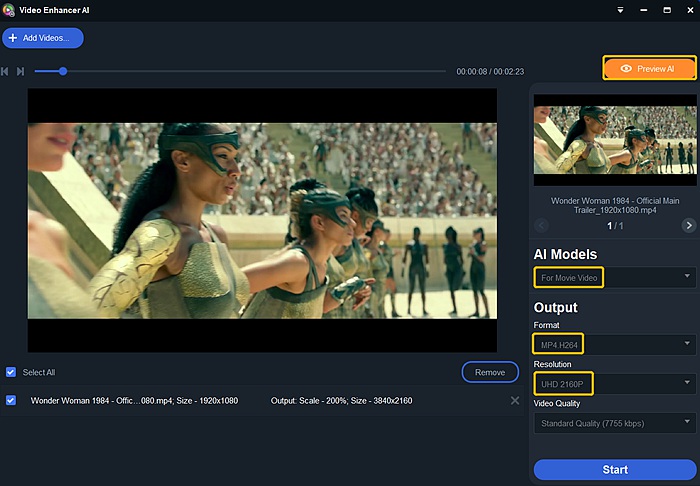Click the Remove button
Image resolution: width=700 pixels, height=486 pixels.
click(490, 372)
